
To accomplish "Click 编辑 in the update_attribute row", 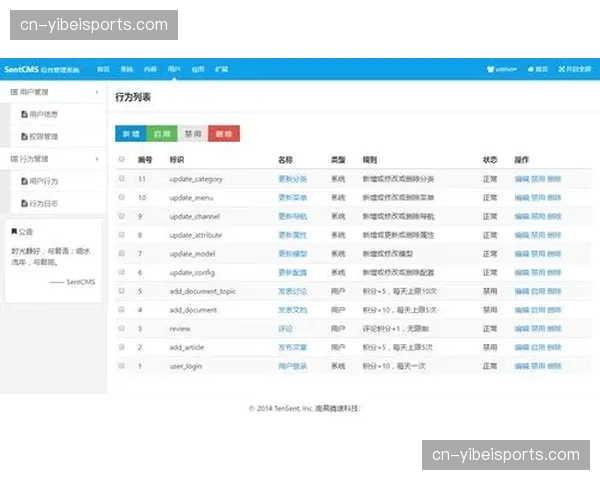I will [522, 235].
